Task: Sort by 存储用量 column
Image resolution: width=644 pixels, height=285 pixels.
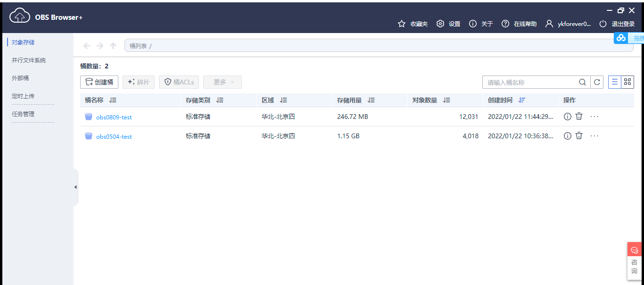Action: point(372,100)
